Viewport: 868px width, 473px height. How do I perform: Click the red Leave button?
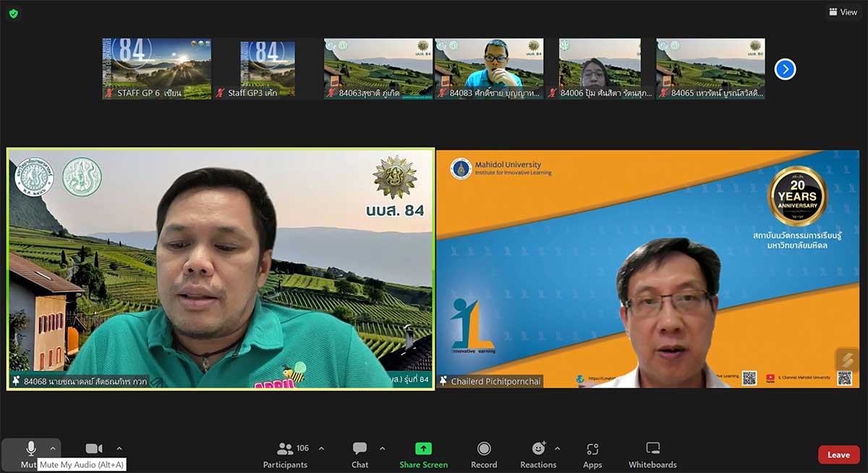coord(838,454)
